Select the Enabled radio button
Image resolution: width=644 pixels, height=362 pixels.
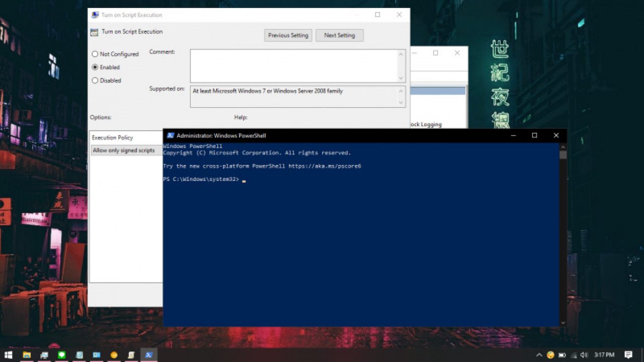pyautogui.click(x=95, y=67)
